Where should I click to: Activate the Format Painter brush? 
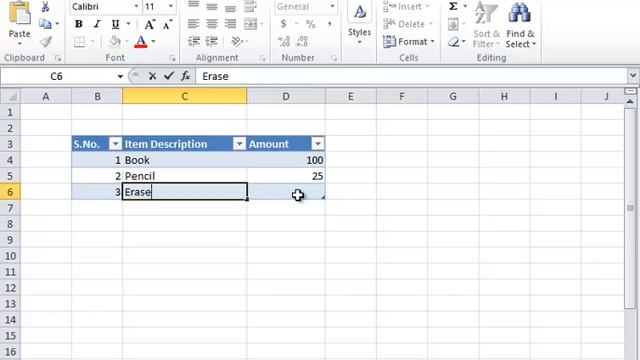pos(46,42)
